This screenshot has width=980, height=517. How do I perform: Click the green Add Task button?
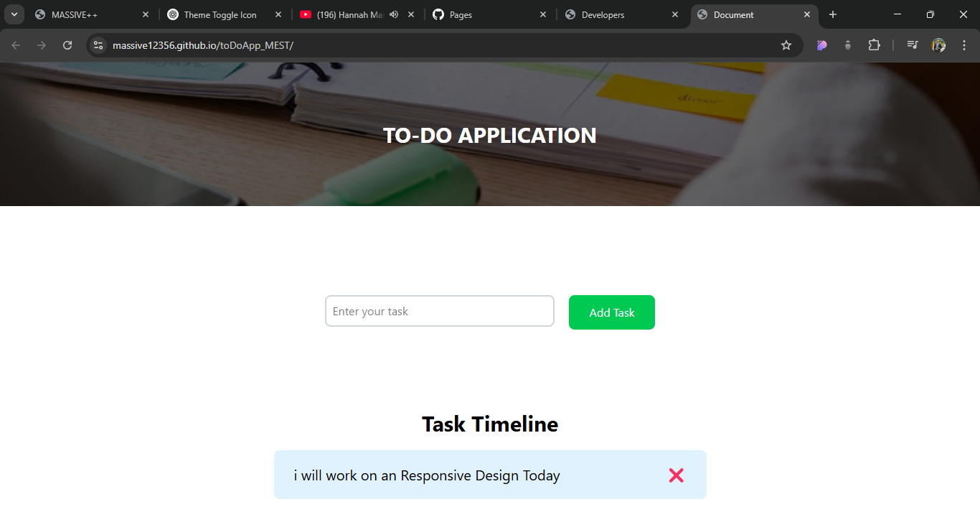(611, 312)
